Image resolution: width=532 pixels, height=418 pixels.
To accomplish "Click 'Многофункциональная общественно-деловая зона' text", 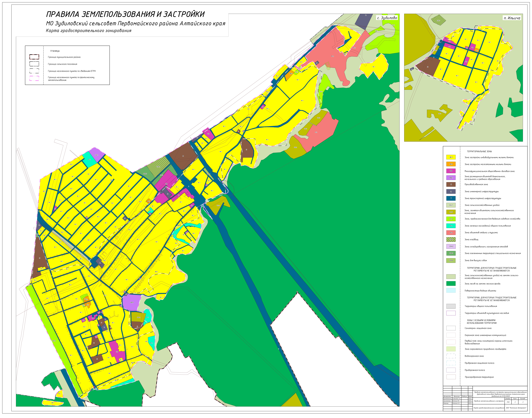I will click(490, 171).
